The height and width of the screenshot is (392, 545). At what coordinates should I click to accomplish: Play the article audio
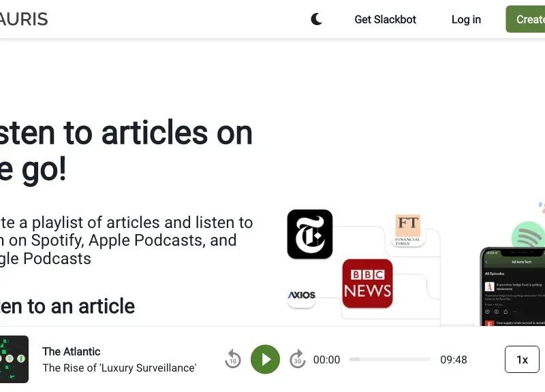click(265, 359)
